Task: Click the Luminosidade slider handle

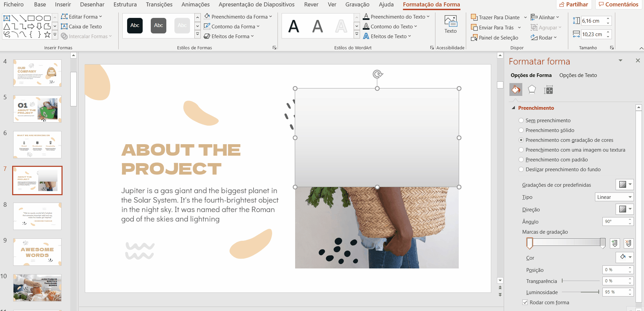Action: [598, 292]
